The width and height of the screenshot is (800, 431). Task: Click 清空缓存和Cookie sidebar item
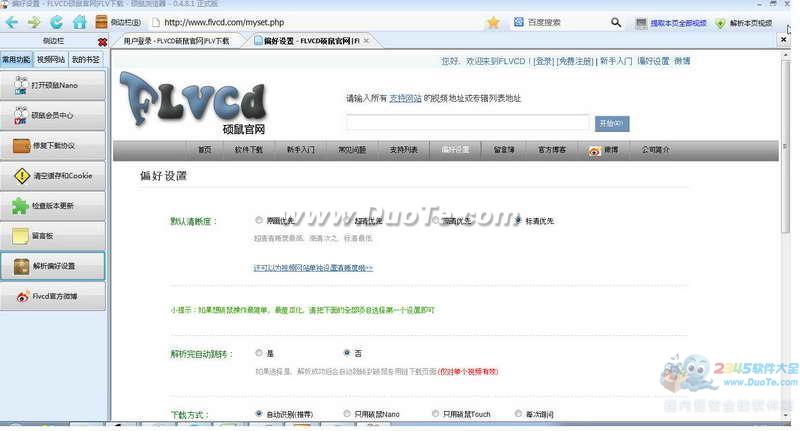point(53,175)
